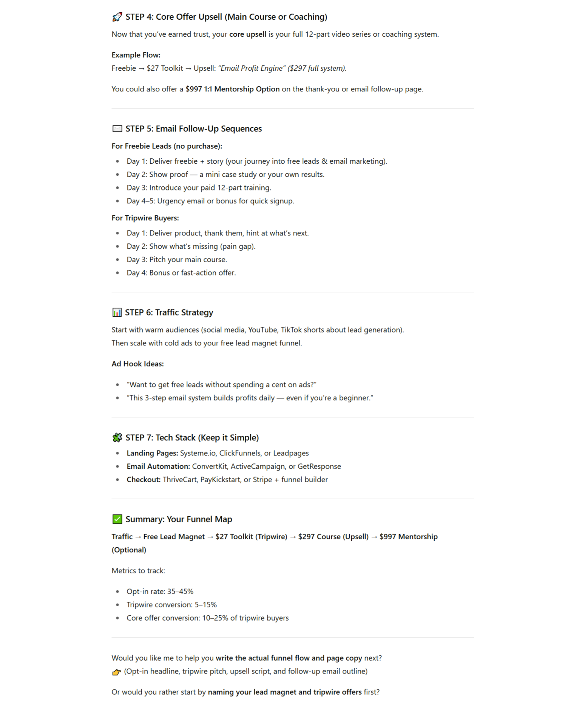Click the "Ad Hook Ideas:" subheading
The width and height of the screenshot is (588, 703).
click(137, 364)
